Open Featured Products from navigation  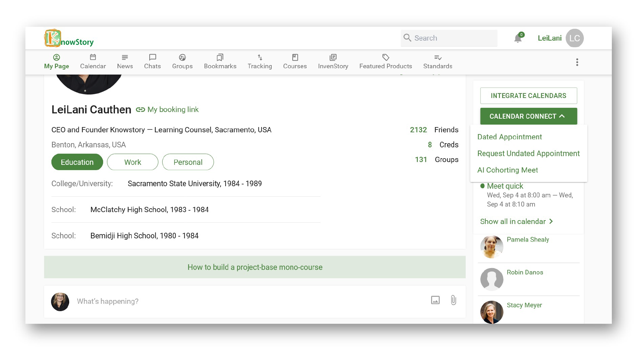click(x=385, y=62)
